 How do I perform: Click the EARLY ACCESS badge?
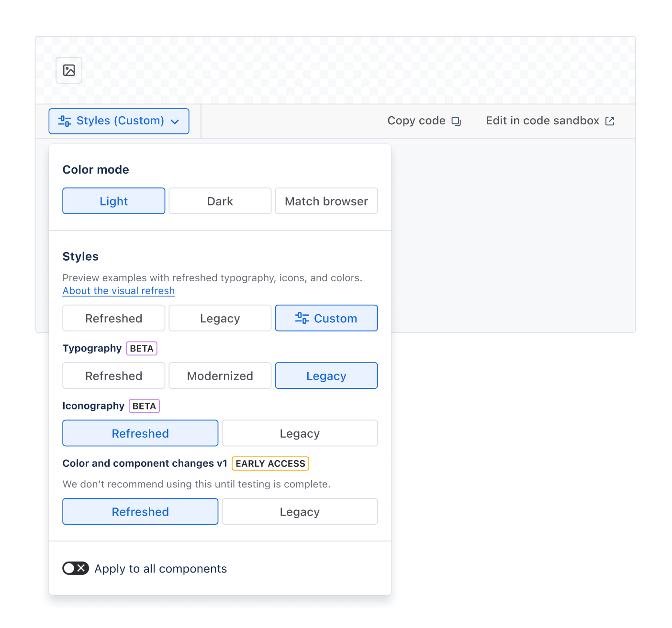point(270,463)
